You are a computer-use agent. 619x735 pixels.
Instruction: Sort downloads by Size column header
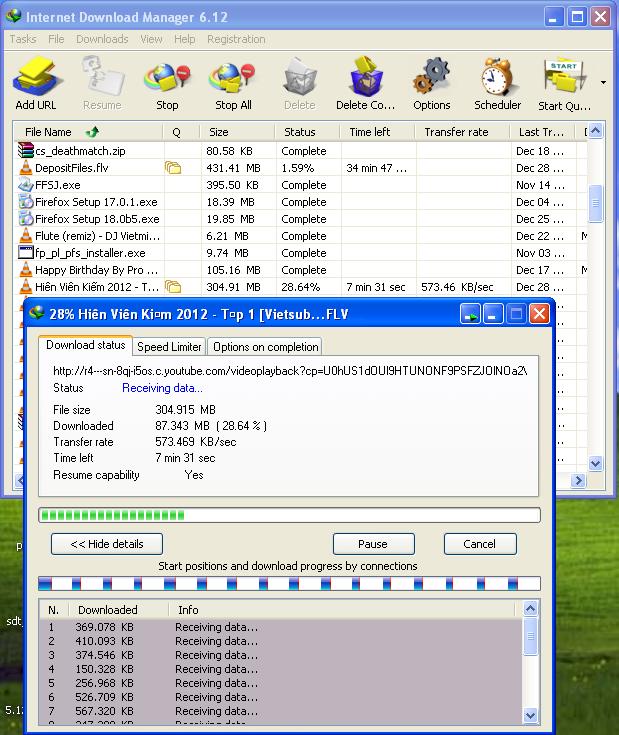[x=218, y=132]
